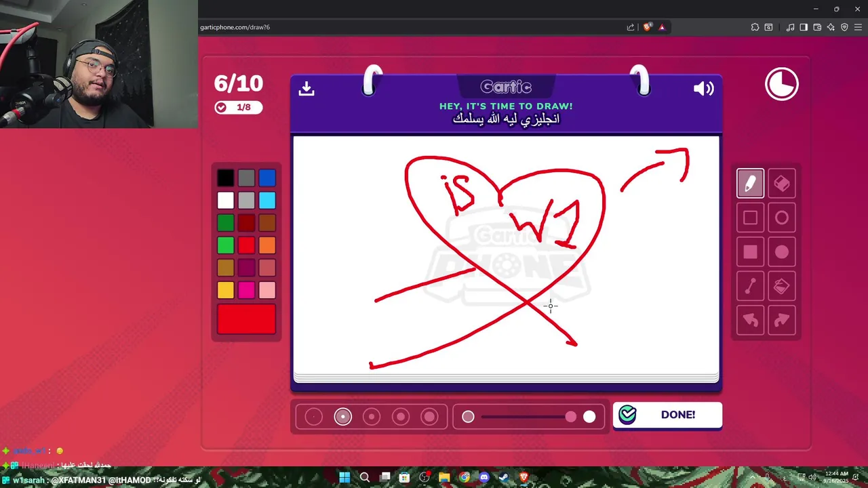868x488 pixels.
Task: Pick the orange color swatch
Action: [x=267, y=245]
